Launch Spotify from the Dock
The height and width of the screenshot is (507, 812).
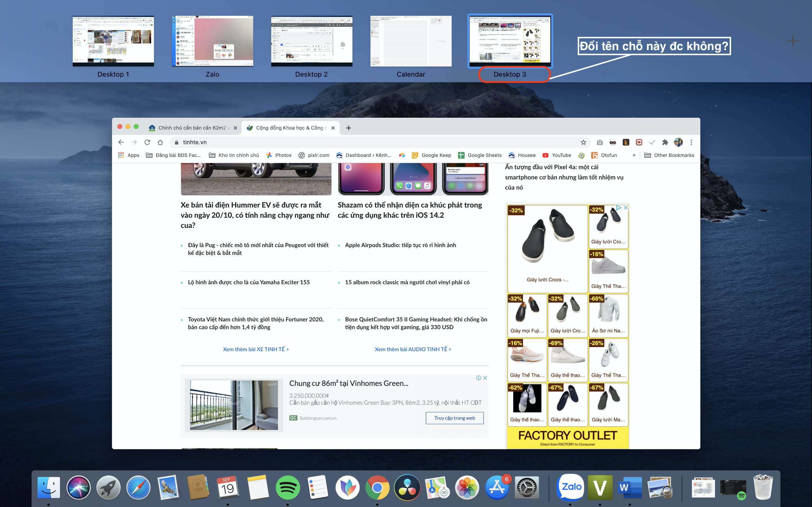288,487
